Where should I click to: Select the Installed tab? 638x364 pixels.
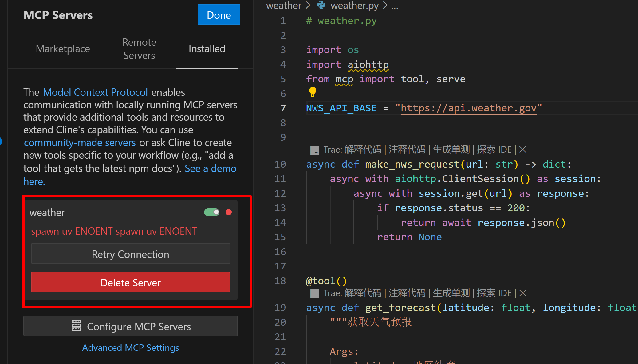pyautogui.click(x=207, y=49)
